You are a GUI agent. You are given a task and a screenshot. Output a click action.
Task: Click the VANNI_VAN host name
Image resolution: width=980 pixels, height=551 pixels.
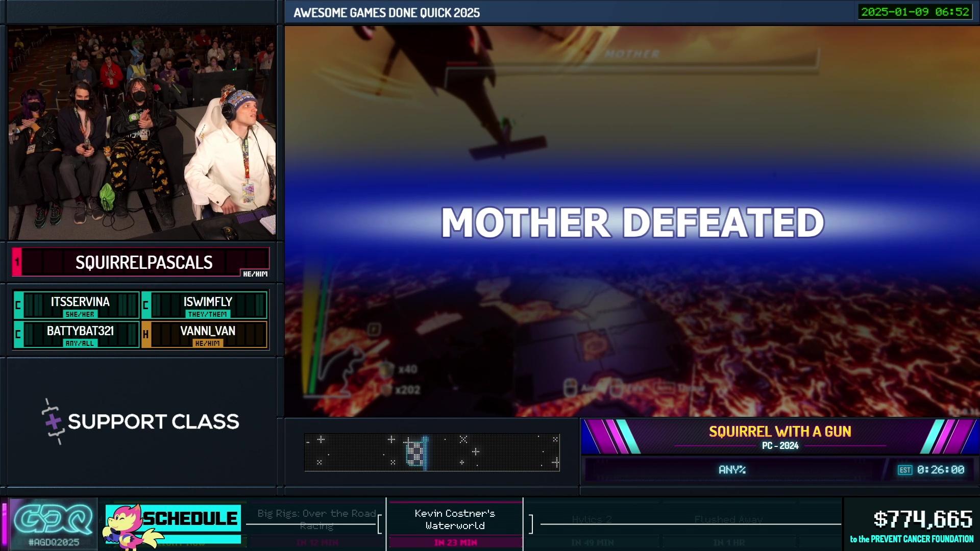pos(208,331)
